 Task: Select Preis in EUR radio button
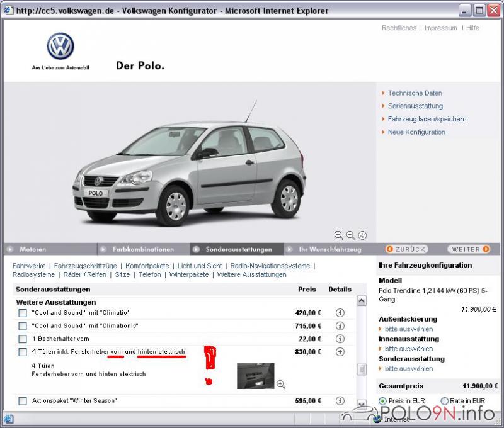click(x=382, y=401)
